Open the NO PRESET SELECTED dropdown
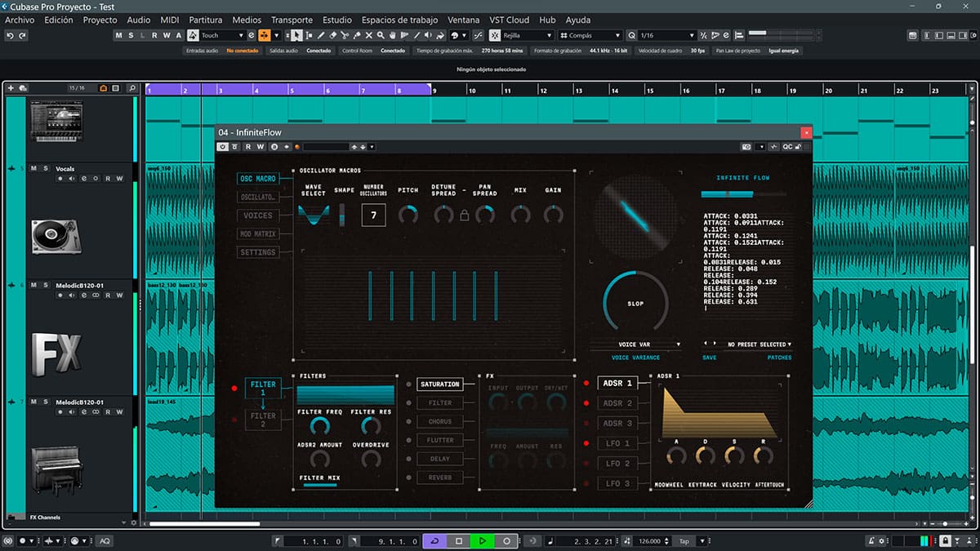 tap(759, 344)
